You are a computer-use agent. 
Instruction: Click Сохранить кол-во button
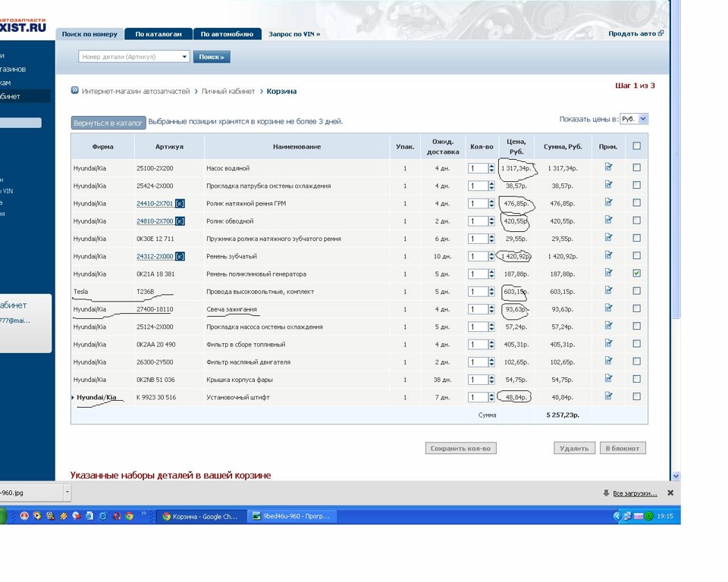pyautogui.click(x=460, y=449)
